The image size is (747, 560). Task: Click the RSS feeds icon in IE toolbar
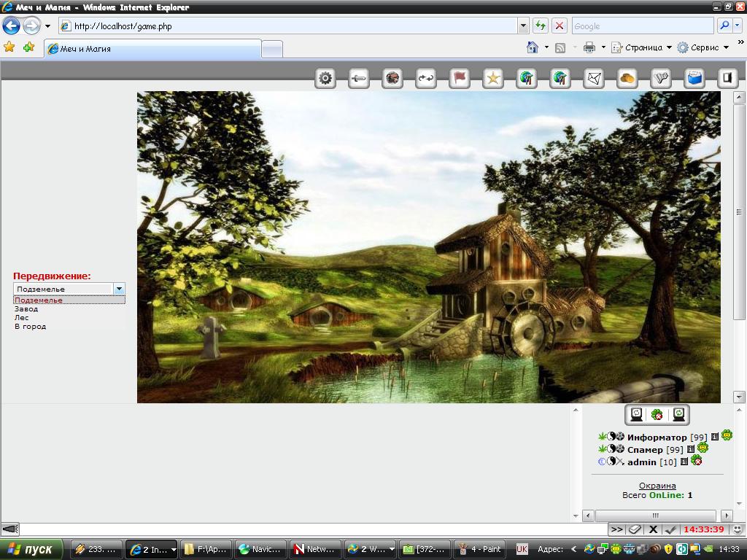(x=560, y=47)
